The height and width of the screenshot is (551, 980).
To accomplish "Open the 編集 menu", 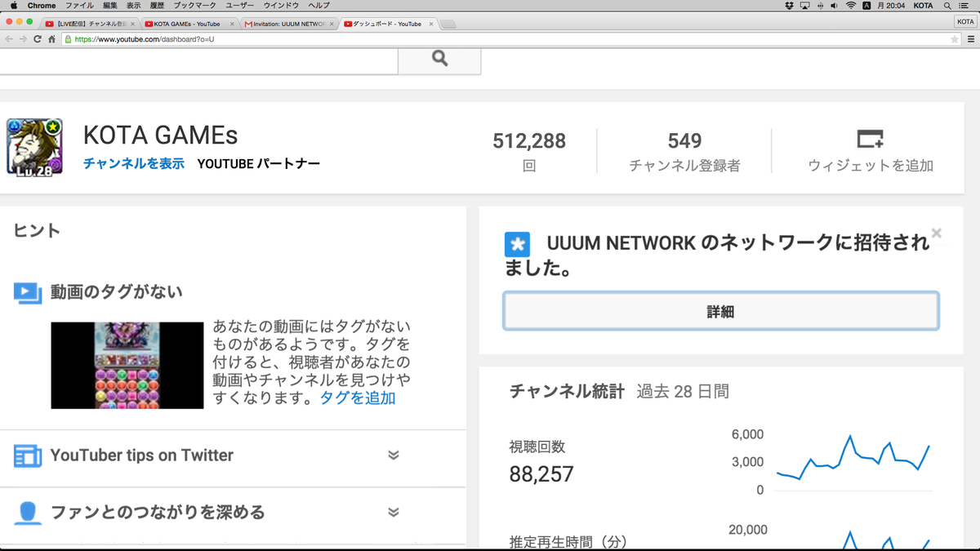I will coord(110,6).
